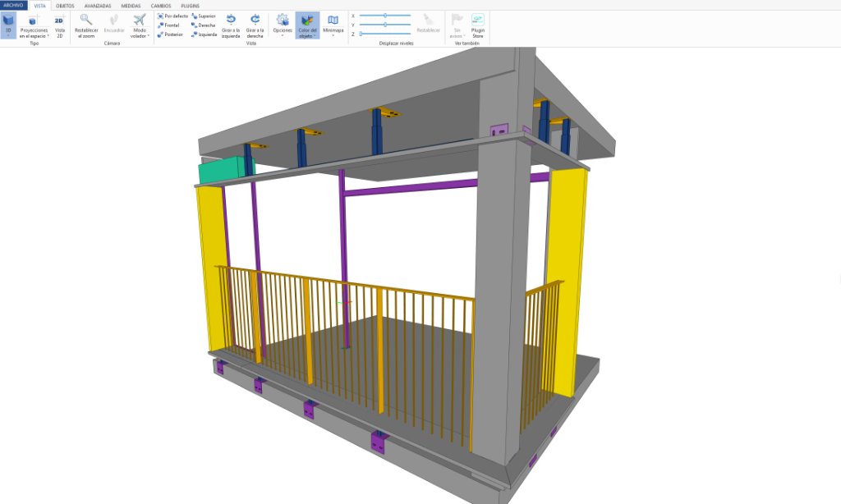Image resolution: width=841 pixels, height=504 pixels.
Task: Open the Opciones dropdown
Action: click(x=283, y=25)
